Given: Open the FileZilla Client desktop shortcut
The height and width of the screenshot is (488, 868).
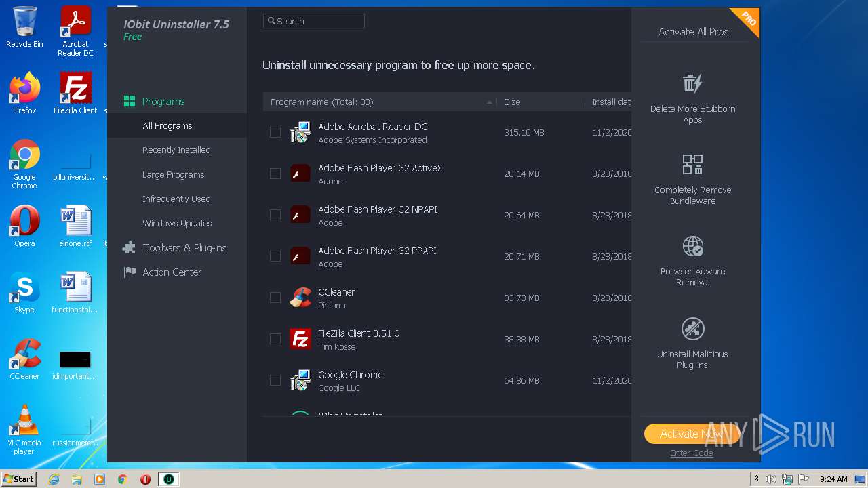Looking at the screenshot, I should (x=75, y=94).
